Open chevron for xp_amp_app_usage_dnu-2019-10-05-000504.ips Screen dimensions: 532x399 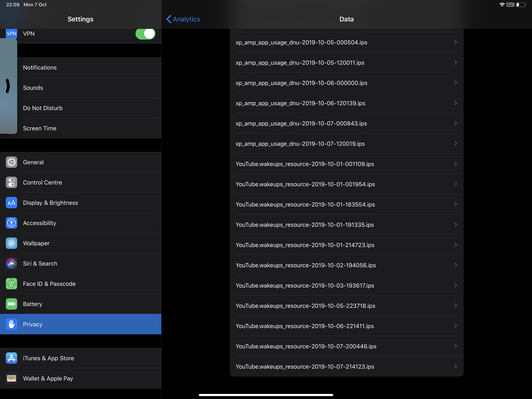[455, 42]
